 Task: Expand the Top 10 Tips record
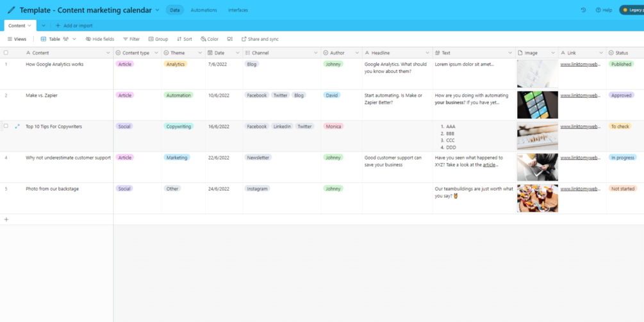tap(17, 126)
